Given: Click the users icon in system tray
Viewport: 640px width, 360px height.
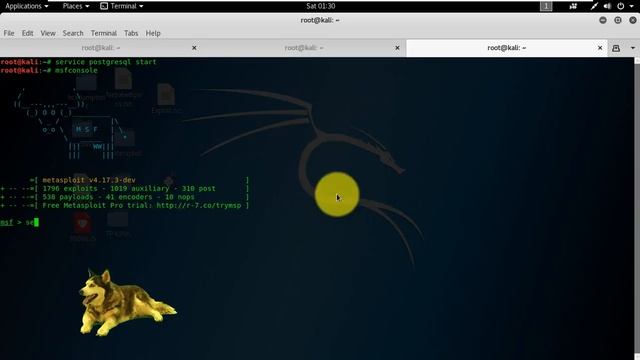Looking at the screenshot, I should [573, 6].
